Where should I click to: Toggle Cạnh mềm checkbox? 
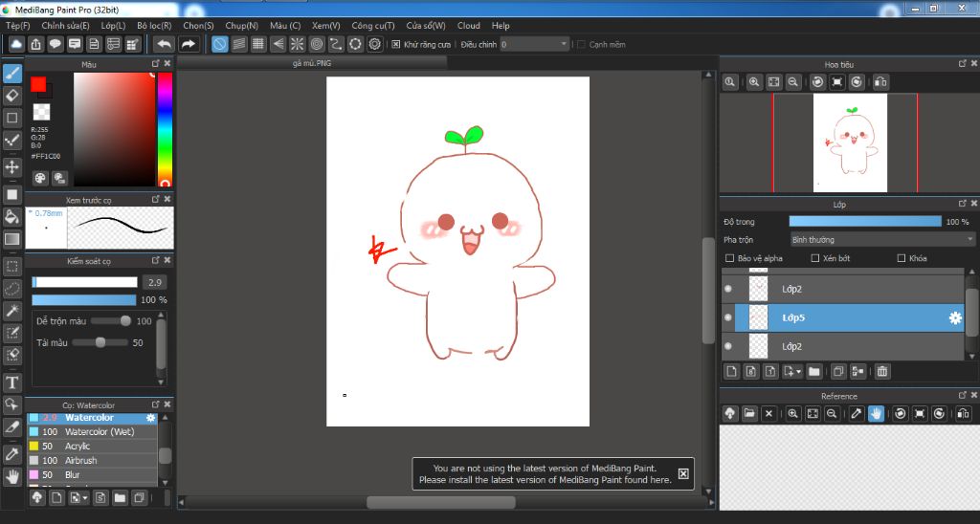[x=581, y=44]
